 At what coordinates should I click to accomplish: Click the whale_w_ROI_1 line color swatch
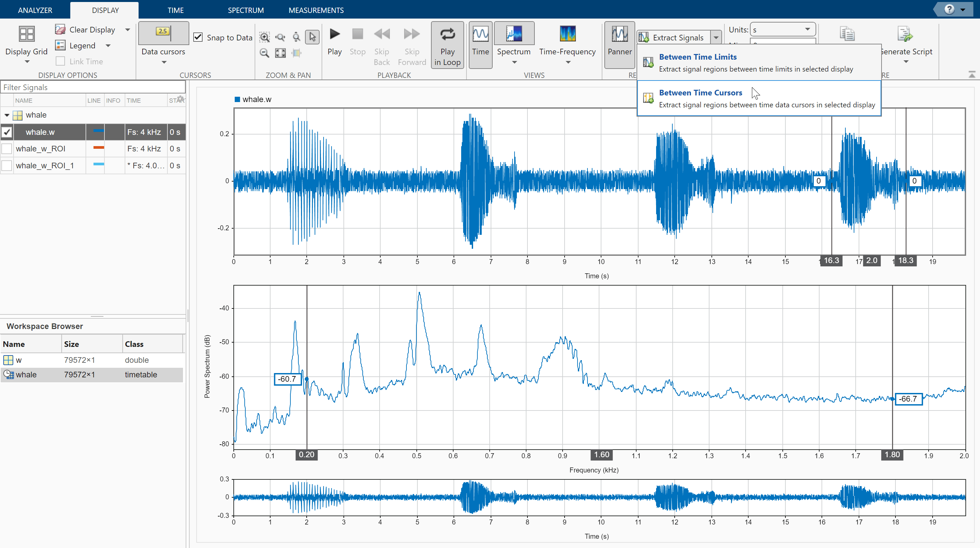tap(98, 164)
